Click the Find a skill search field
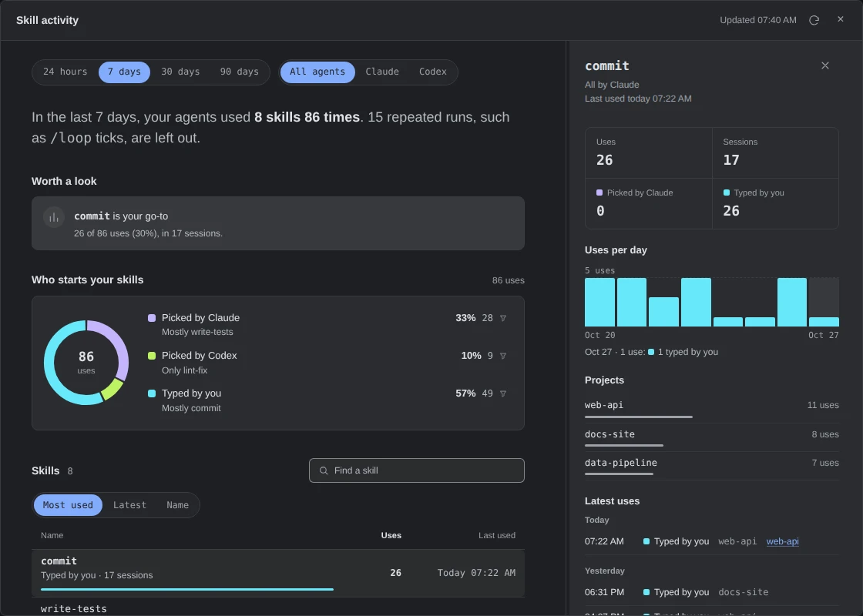Image resolution: width=863 pixels, height=616 pixels. pyautogui.click(x=417, y=470)
